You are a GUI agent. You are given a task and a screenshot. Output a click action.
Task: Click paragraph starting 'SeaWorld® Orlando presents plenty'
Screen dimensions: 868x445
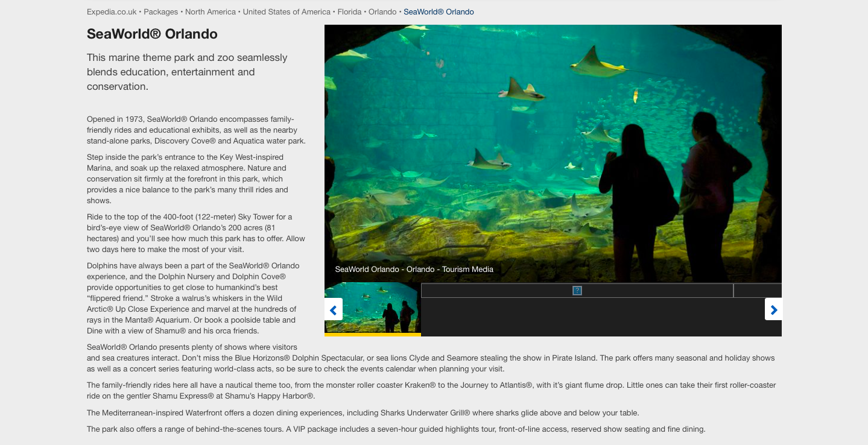[x=431, y=358]
